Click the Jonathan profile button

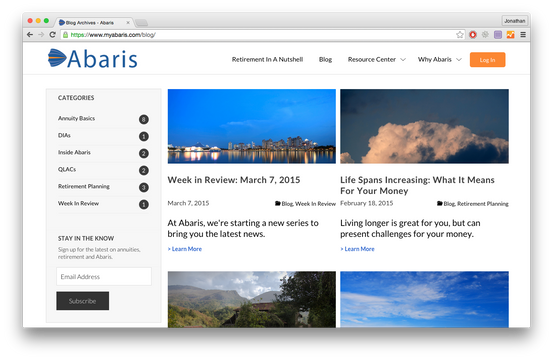tap(515, 21)
